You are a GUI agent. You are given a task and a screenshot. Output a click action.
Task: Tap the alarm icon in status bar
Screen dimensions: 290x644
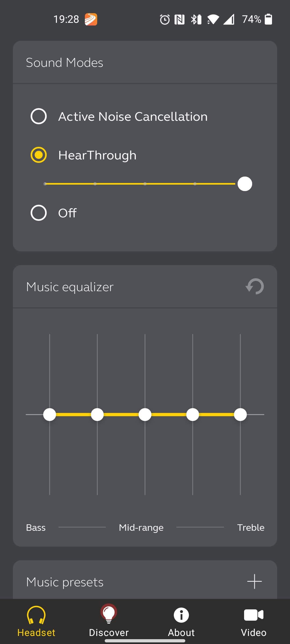165,19
